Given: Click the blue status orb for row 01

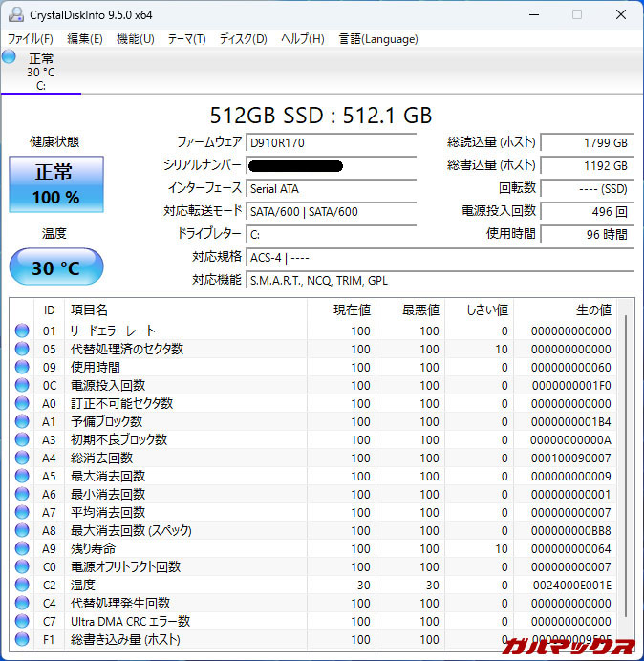Looking at the screenshot, I should point(22,331).
